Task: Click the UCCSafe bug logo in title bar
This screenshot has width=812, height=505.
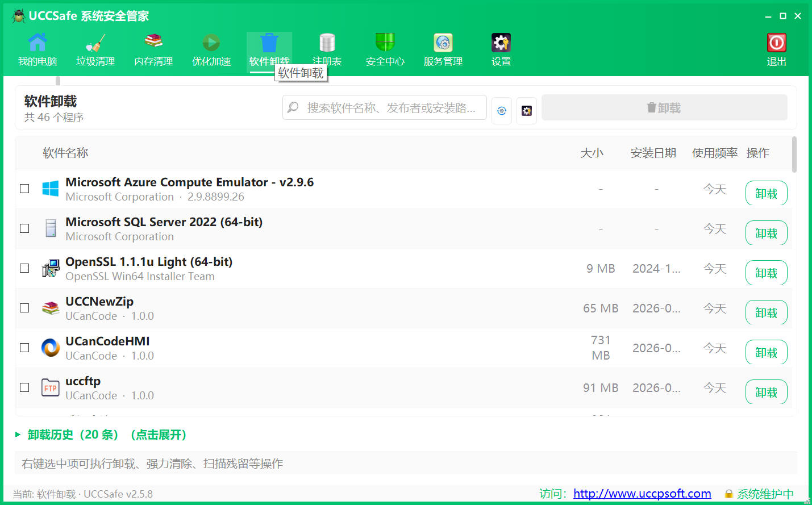Action: (19, 16)
